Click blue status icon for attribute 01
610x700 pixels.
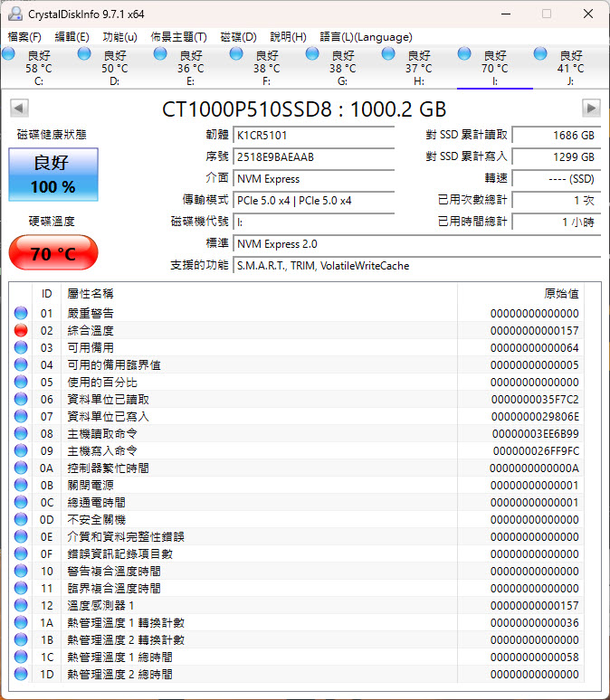[x=21, y=313]
